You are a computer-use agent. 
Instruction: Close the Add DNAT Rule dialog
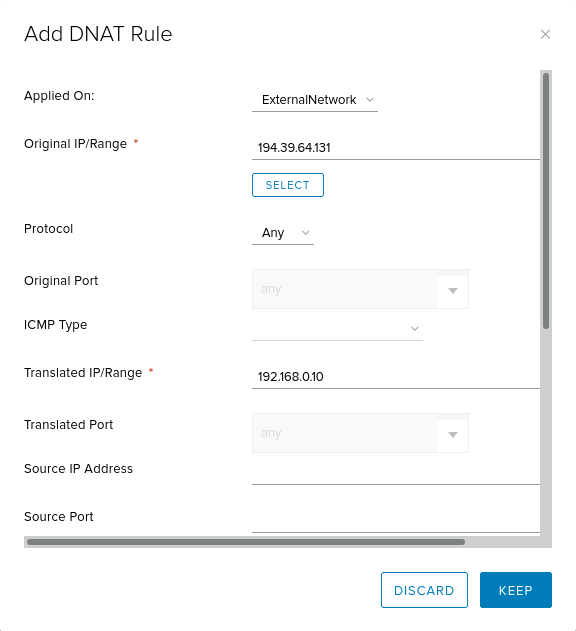[x=545, y=35]
